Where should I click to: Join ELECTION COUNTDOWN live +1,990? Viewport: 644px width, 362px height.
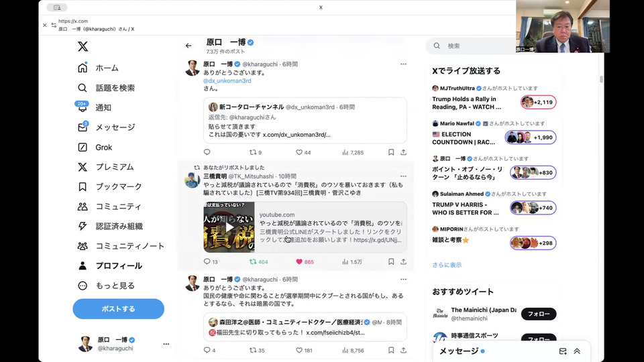click(x=531, y=137)
